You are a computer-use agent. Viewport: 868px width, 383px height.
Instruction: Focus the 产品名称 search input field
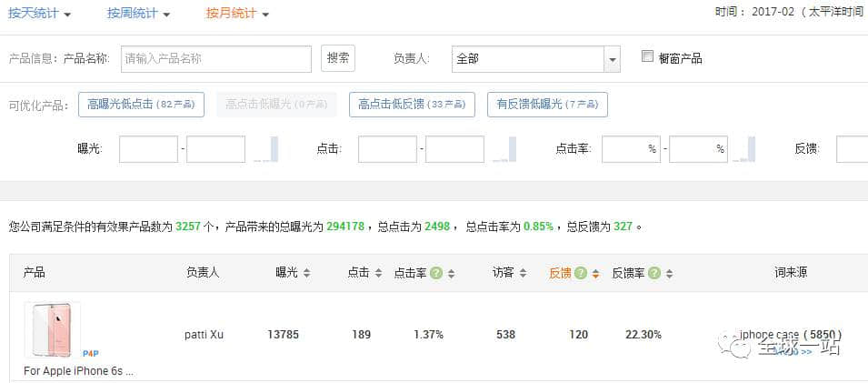(x=216, y=58)
